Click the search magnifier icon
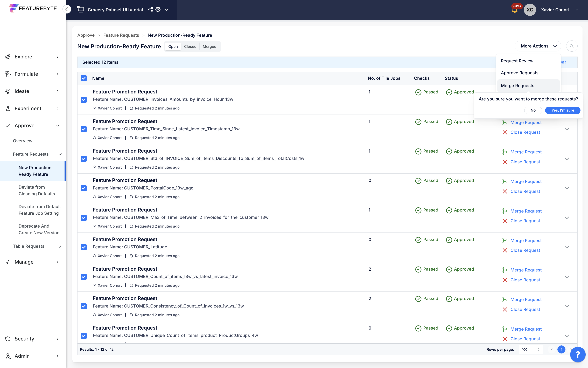The image size is (588, 368). [x=571, y=46]
